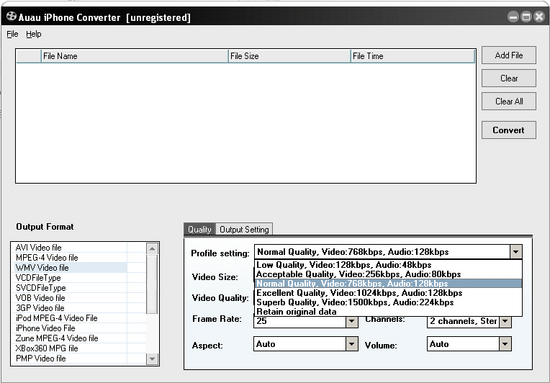The image size is (550, 383).
Task: Click the Output Format list scrollbar thumb
Action: [152, 284]
